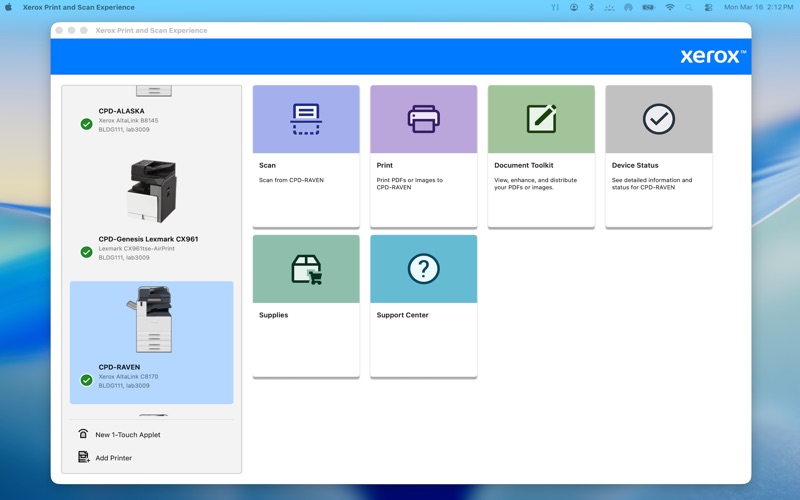Image resolution: width=800 pixels, height=500 pixels.
Task: Click 'View, enhance, and distribute' description
Action: (x=535, y=184)
